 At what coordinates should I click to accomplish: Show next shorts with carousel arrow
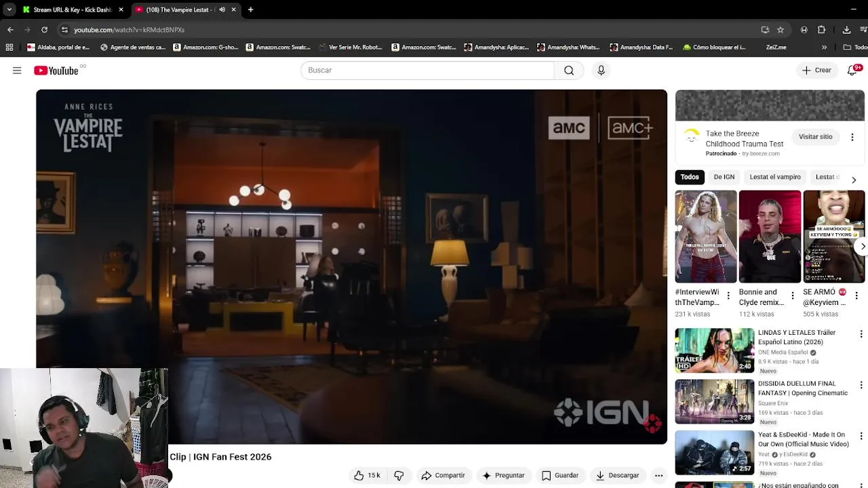863,246
